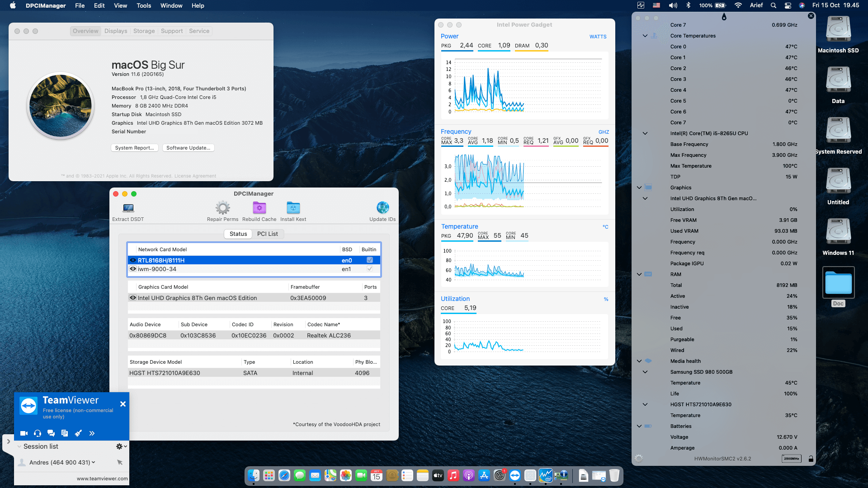The width and height of the screenshot is (868, 488).
Task: Click the TeamViewer file transfer icon
Action: point(65,433)
